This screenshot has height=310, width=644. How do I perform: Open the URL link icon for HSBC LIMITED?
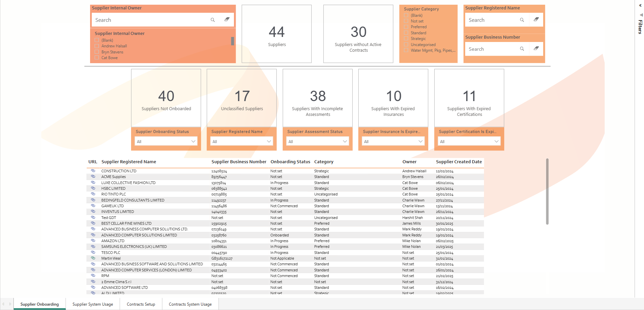point(93,188)
